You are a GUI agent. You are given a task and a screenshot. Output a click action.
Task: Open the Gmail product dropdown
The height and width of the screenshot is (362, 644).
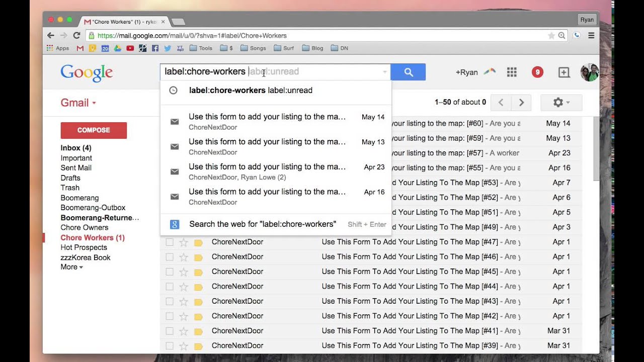click(x=78, y=103)
